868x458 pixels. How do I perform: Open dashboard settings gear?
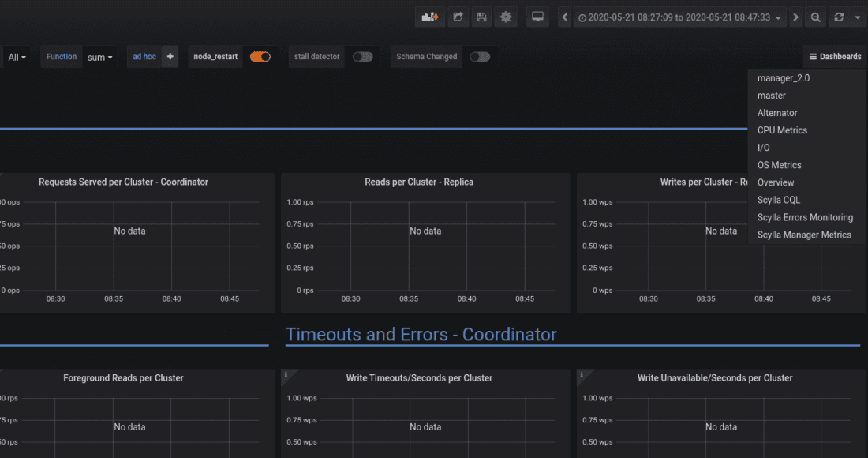coord(505,17)
